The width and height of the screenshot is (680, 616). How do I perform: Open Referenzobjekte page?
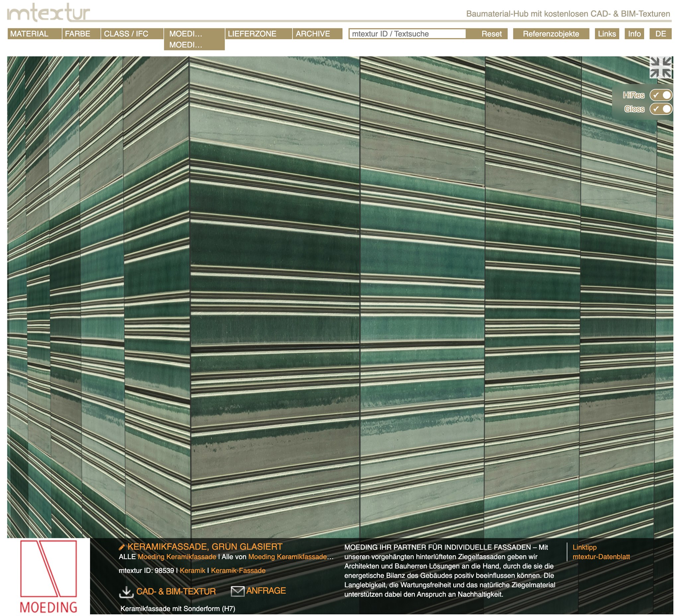pos(551,34)
